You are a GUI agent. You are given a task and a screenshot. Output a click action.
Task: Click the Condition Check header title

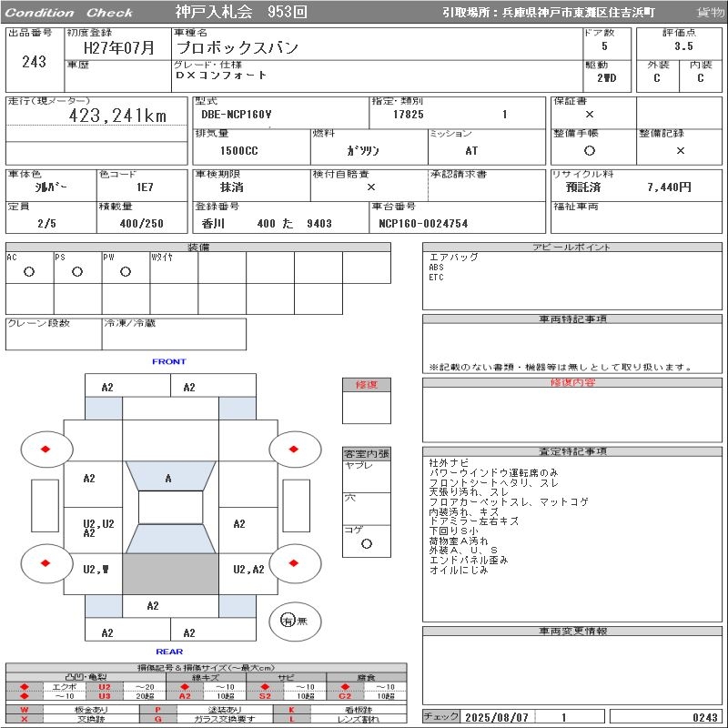(69, 13)
